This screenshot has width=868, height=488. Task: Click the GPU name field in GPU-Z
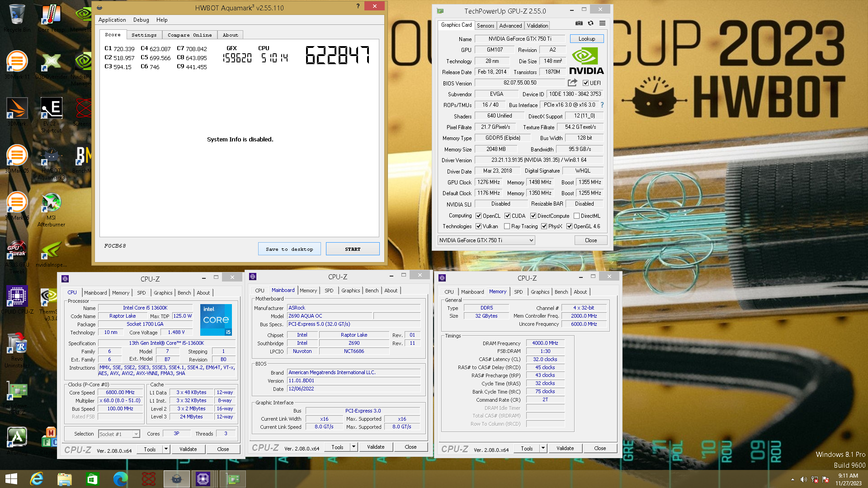[x=520, y=39]
